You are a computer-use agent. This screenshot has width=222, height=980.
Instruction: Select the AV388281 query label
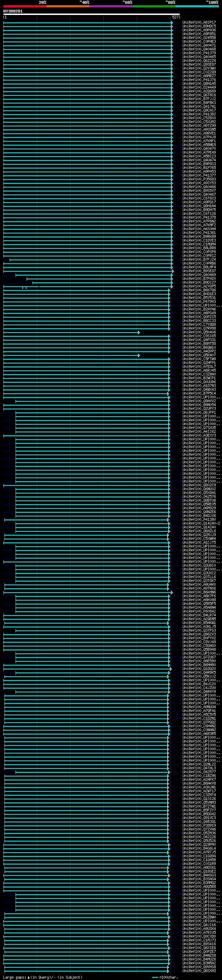[13, 11]
